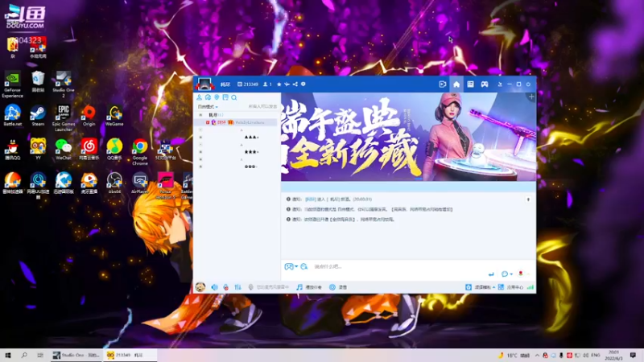644x362 pixels.
Task: Click the flower gift icon
Action: [521, 274]
